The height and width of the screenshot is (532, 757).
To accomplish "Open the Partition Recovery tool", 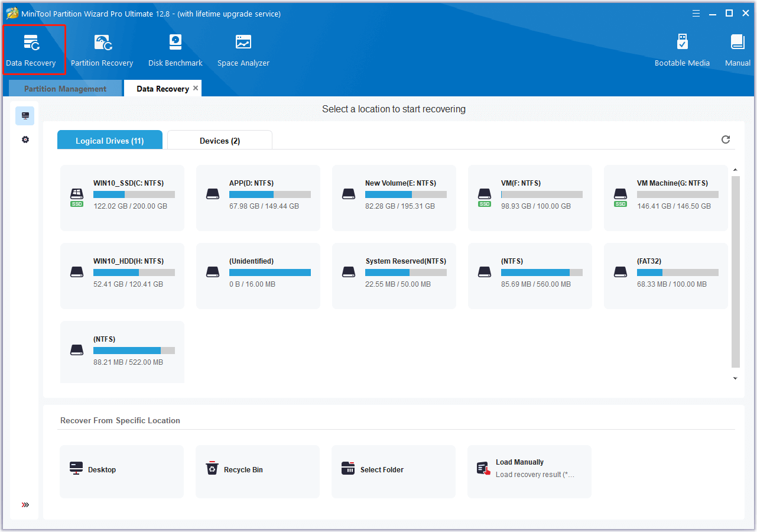I will point(102,49).
